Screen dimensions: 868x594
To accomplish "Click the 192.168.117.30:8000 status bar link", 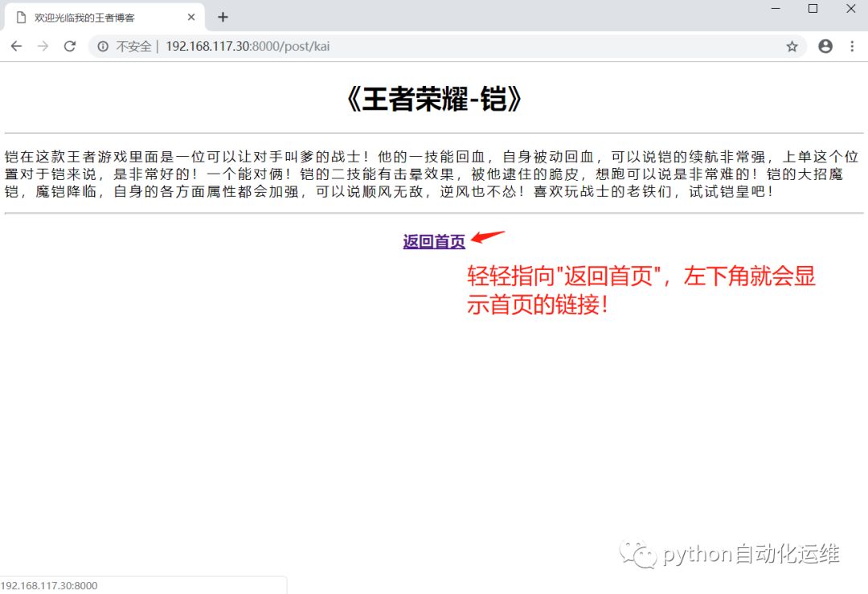I will (x=51, y=586).
